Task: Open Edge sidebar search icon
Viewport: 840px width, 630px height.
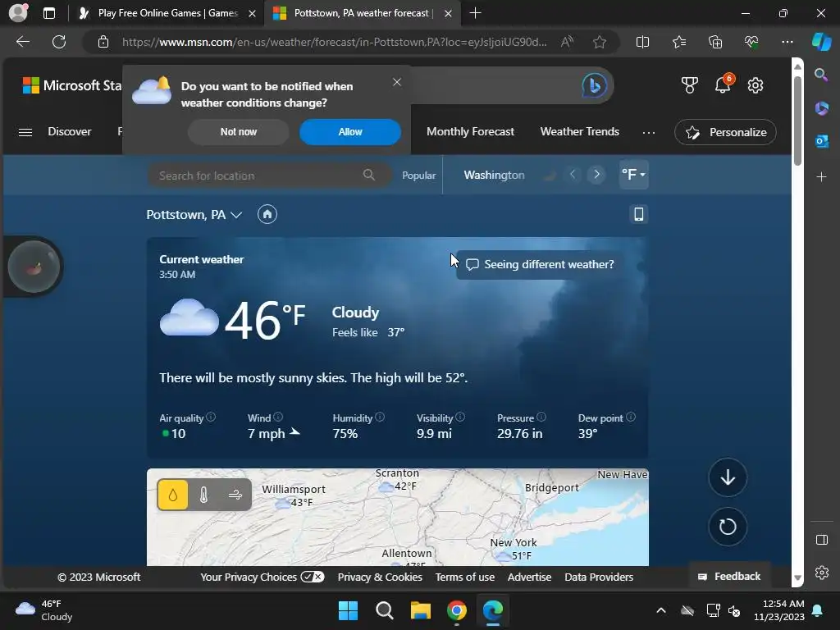Action: coord(821,75)
